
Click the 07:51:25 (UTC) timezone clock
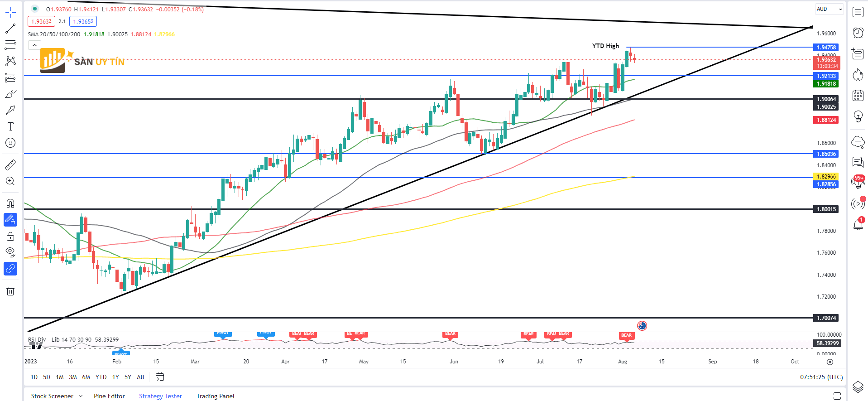tap(821, 377)
